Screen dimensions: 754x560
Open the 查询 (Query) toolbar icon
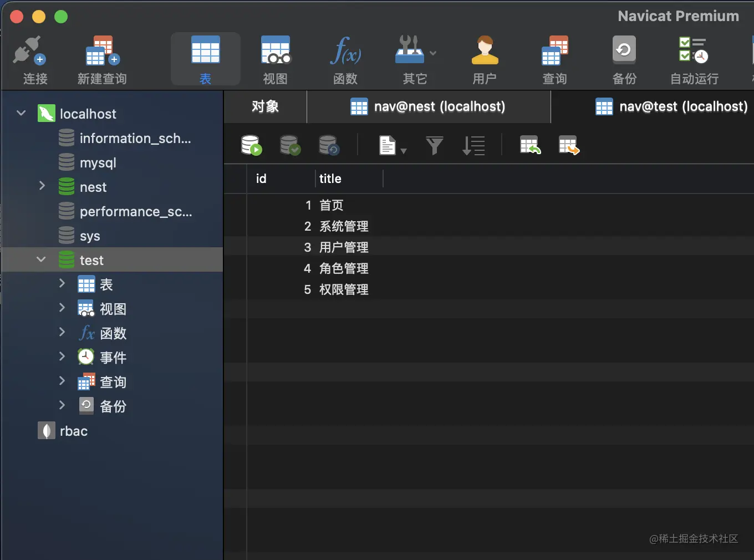tap(554, 58)
